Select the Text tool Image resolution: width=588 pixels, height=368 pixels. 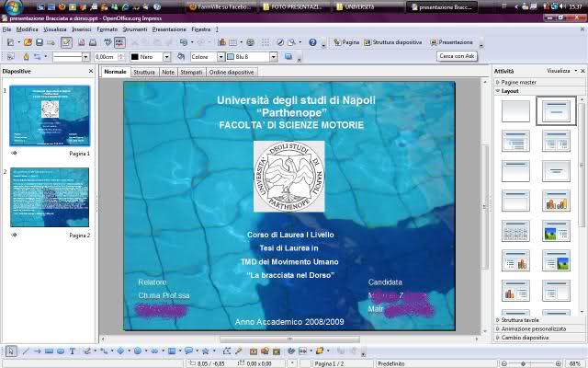(x=73, y=351)
